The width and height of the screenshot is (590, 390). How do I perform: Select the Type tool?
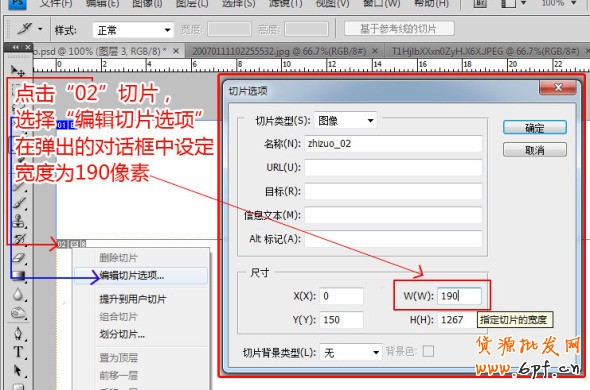(x=18, y=352)
